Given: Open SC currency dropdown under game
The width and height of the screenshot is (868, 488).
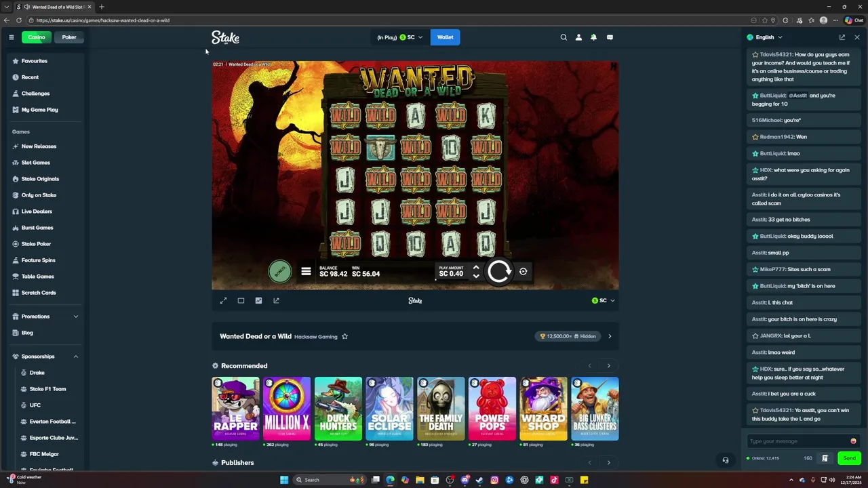Looking at the screenshot, I should (x=603, y=300).
